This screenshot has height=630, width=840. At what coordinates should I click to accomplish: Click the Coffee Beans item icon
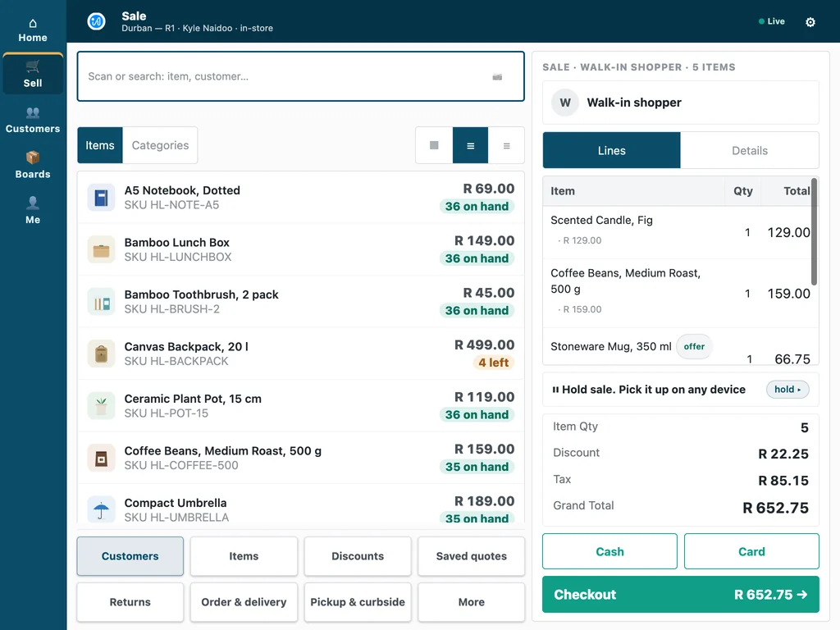click(101, 458)
